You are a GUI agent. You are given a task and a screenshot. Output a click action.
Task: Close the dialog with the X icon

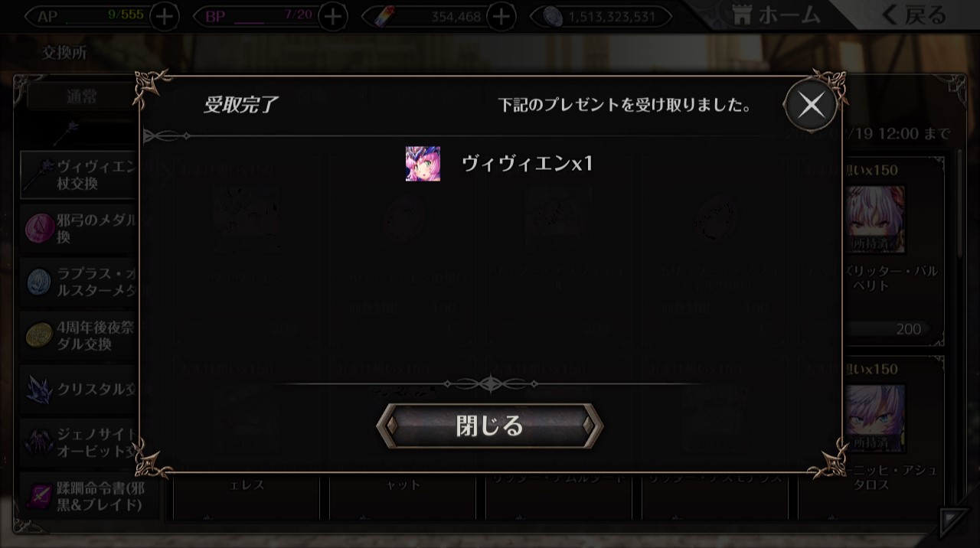coord(812,104)
